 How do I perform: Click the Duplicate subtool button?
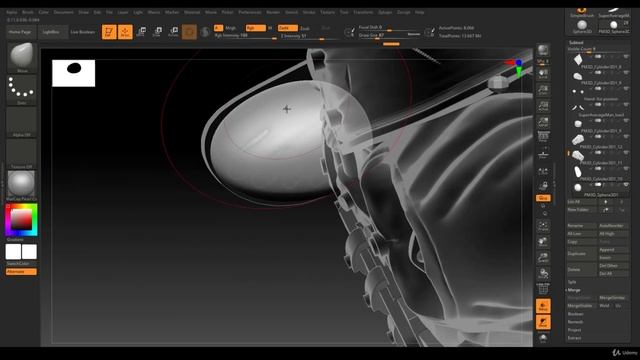coord(581,253)
